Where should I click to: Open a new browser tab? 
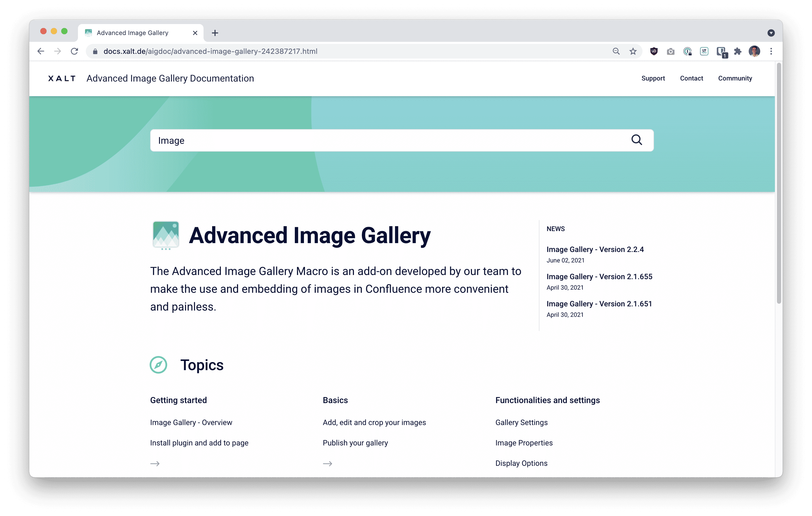pyautogui.click(x=215, y=33)
